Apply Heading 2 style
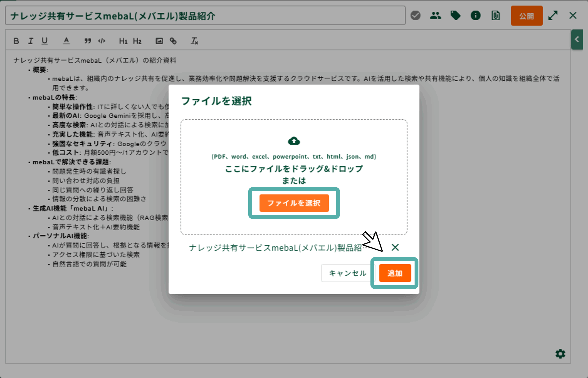Image resolution: width=588 pixels, height=378 pixels. (x=137, y=41)
